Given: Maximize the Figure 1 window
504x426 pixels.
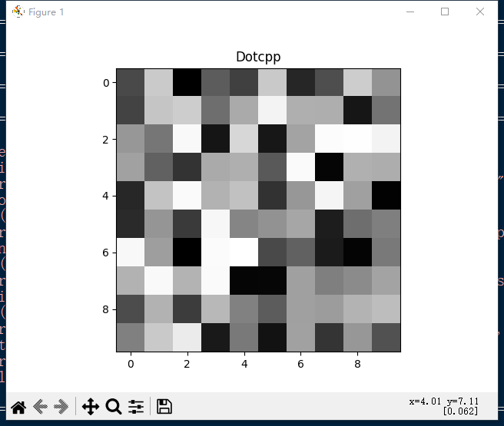Looking at the screenshot, I should [445, 12].
